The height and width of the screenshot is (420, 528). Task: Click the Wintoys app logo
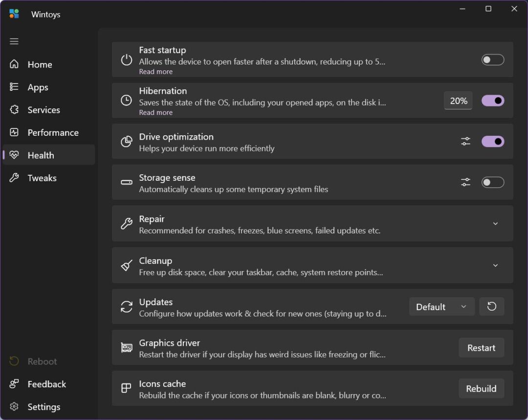[14, 14]
